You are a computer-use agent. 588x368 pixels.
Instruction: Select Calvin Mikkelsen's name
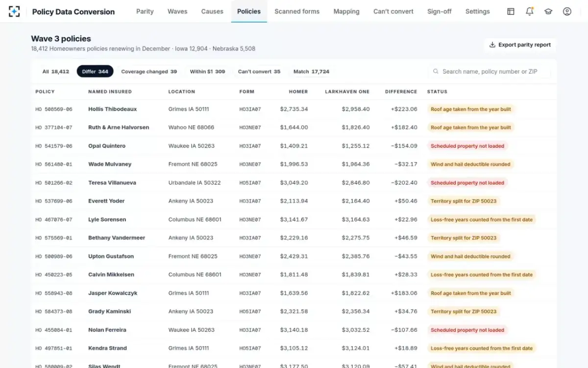coord(111,275)
